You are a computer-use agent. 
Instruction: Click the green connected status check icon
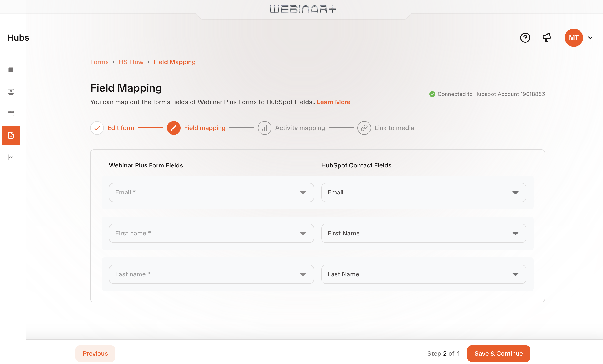point(432,94)
